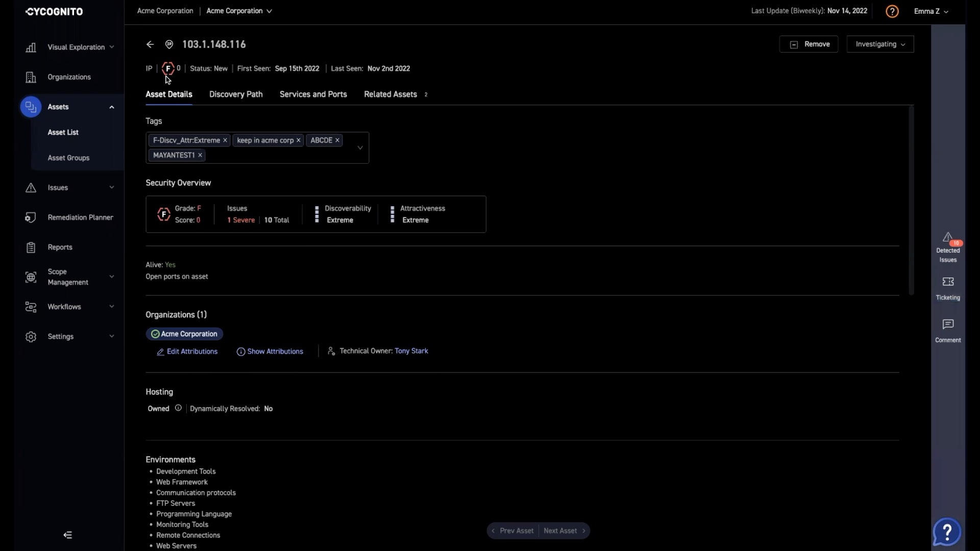Open the Detected Issues side panel
Screen dimensions: 980x551
[948, 247]
